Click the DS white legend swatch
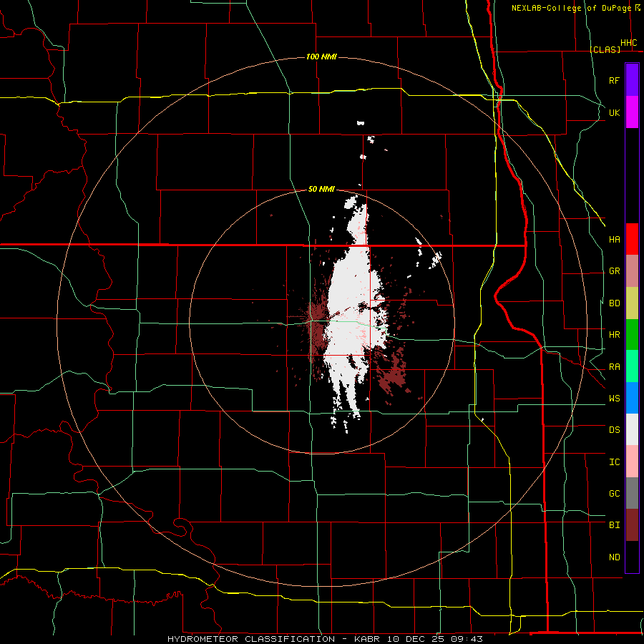 [632, 429]
